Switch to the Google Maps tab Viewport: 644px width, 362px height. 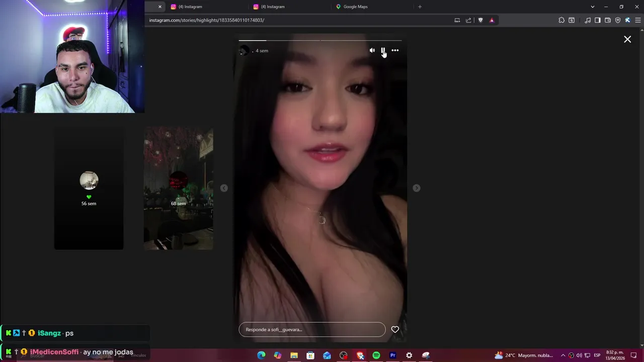355,7
